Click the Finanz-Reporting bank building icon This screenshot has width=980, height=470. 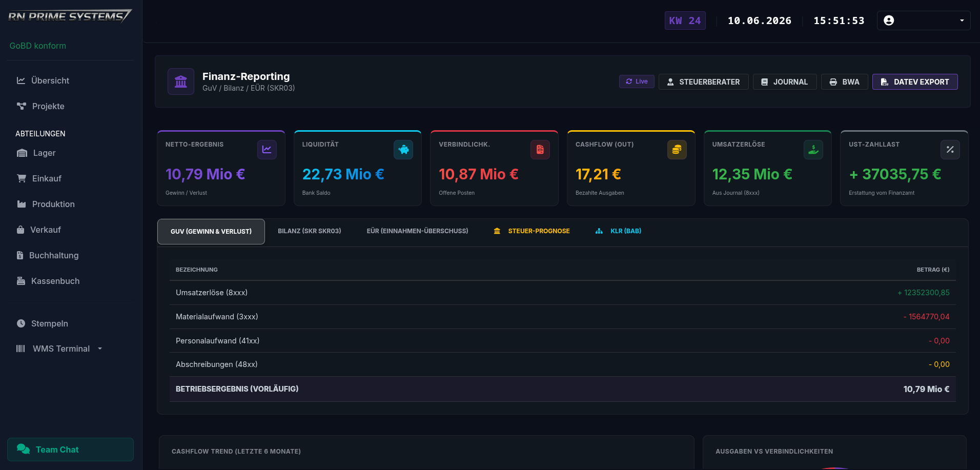pyautogui.click(x=181, y=81)
